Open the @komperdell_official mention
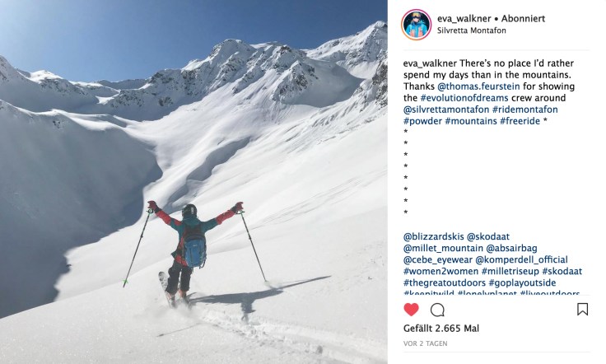 point(522,259)
